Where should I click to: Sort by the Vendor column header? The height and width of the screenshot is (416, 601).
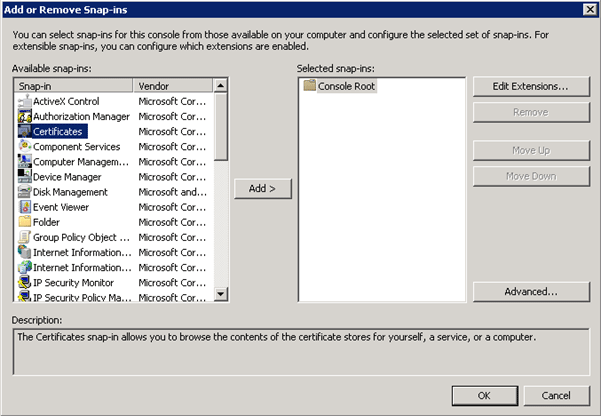pyautogui.click(x=173, y=86)
